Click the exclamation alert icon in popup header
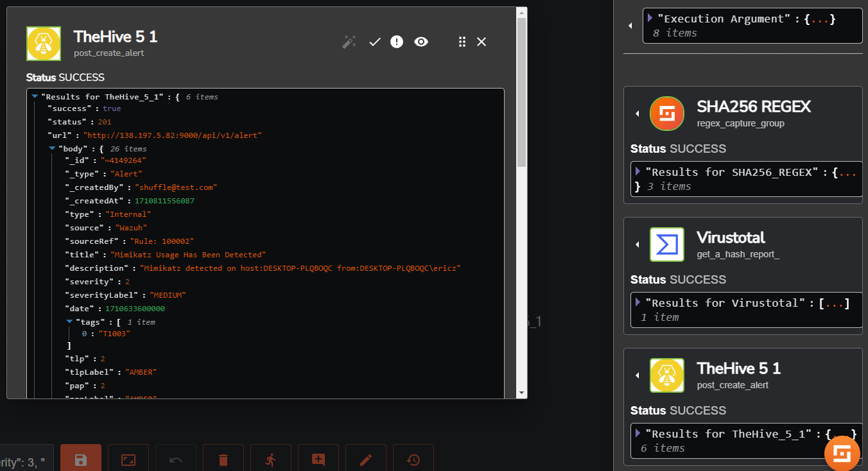Image resolution: width=868 pixels, height=471 pixels. click(397, 42)
